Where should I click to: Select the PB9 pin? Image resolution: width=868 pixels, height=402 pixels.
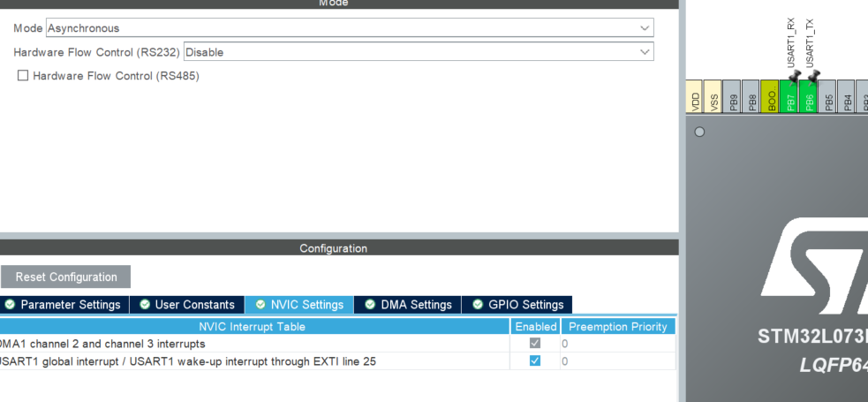[732, 96]
